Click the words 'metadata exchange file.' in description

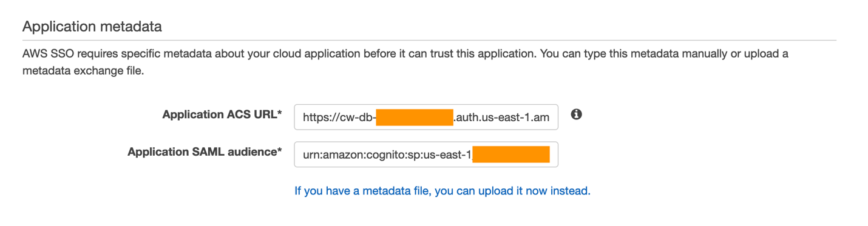[x=84, y=70]
